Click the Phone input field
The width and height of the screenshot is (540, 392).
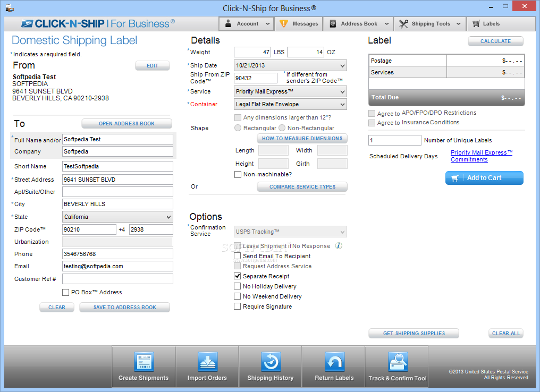[x=118, y=254]
